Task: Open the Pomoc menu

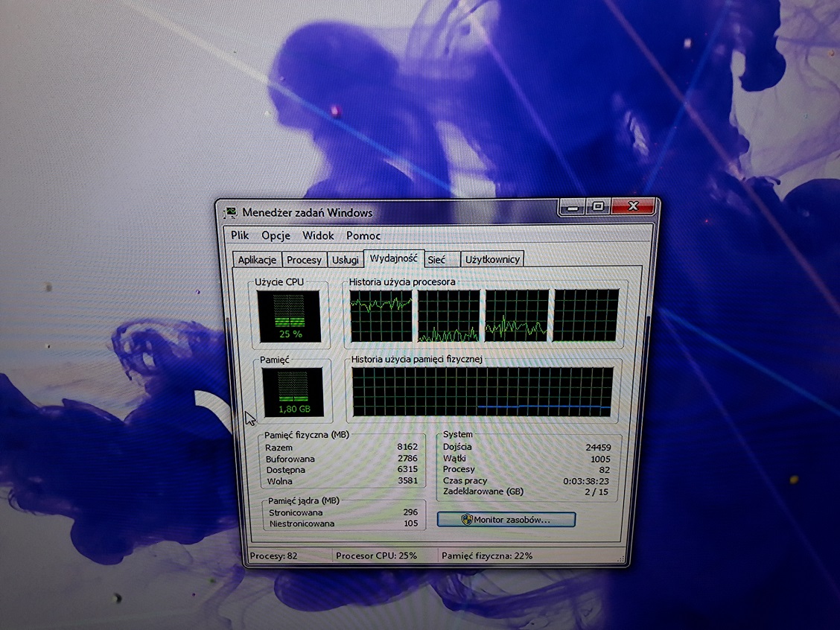Action: 363,235
